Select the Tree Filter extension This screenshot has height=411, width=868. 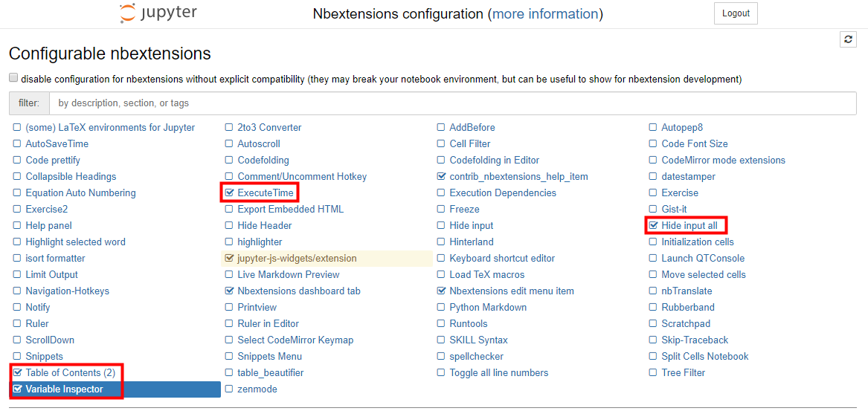coord(684,373)
